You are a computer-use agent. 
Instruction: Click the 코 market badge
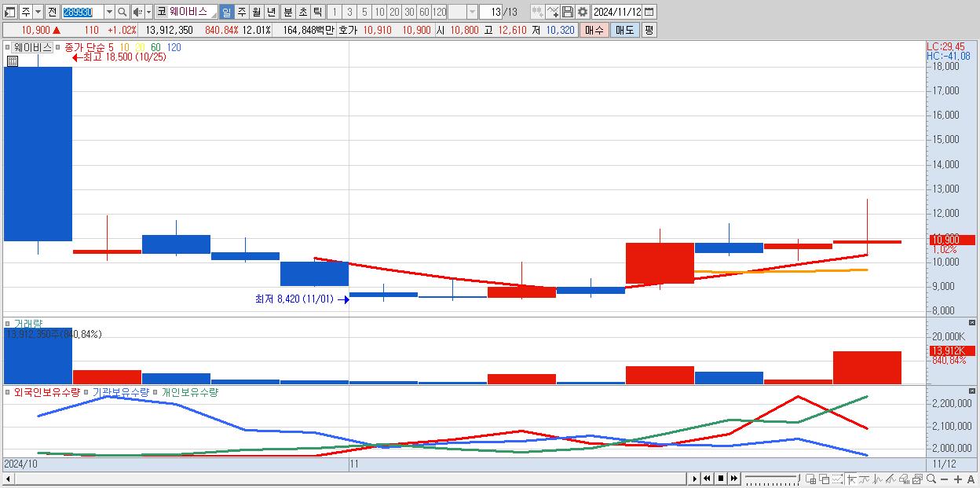click(x=161, y=12)
